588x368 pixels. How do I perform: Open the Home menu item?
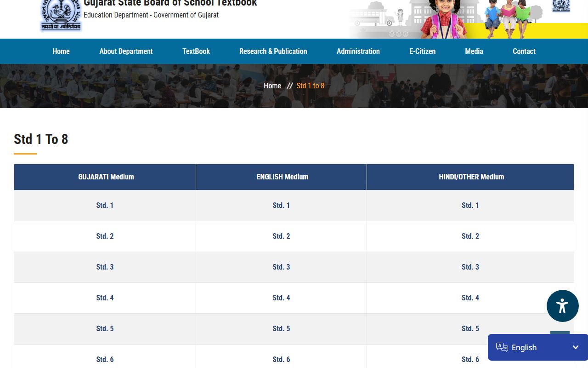pyautogui.click(x=61, y=51)
